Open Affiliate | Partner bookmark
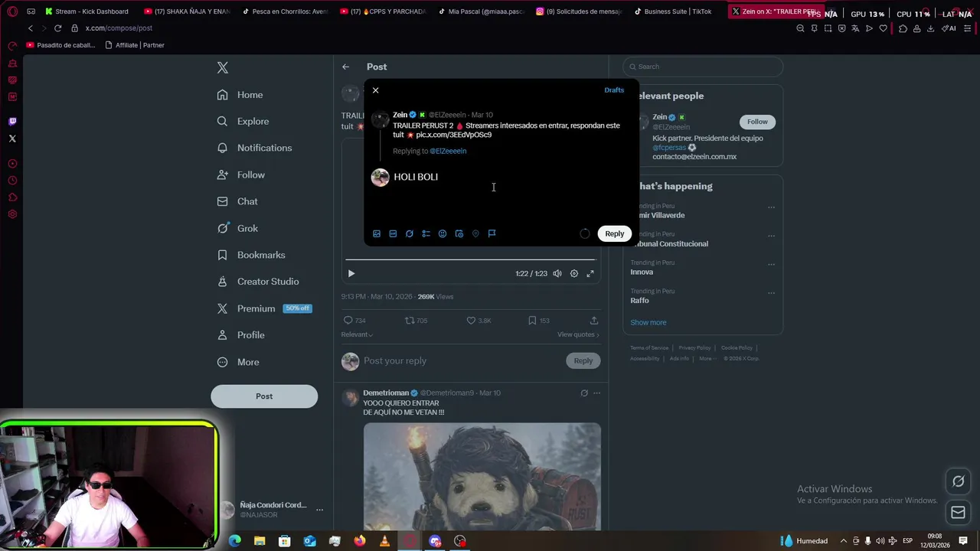Viewport: 980px width, 551px height. pos(134,45)
